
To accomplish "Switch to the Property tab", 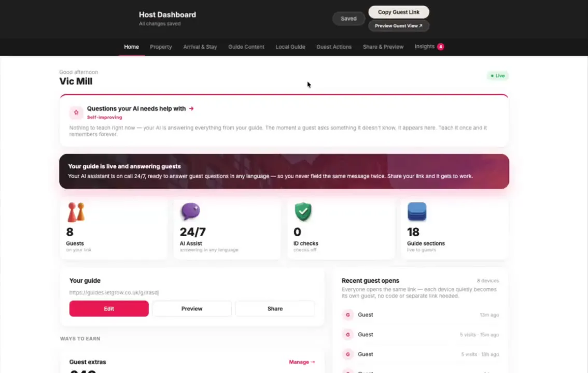I will 161,47.
